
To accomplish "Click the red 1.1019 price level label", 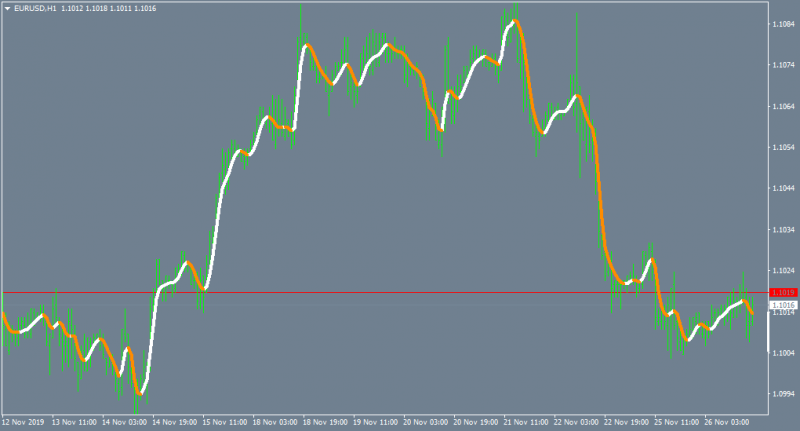I will pos(783,292).
